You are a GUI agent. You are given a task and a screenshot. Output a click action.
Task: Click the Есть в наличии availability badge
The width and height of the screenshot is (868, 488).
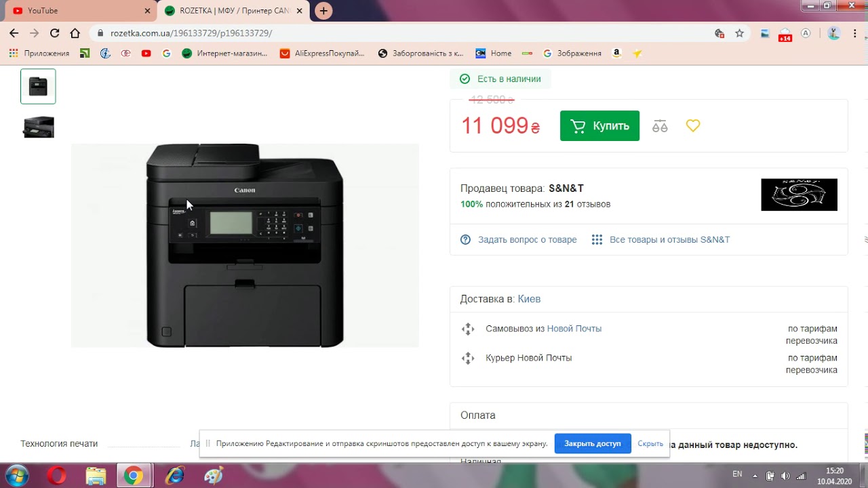click(x=500, y=79)
